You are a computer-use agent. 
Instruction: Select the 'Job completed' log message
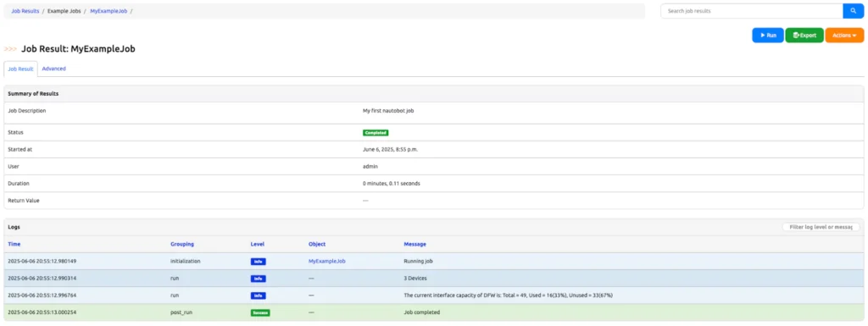pyautogui.click(x=422, y=312)
